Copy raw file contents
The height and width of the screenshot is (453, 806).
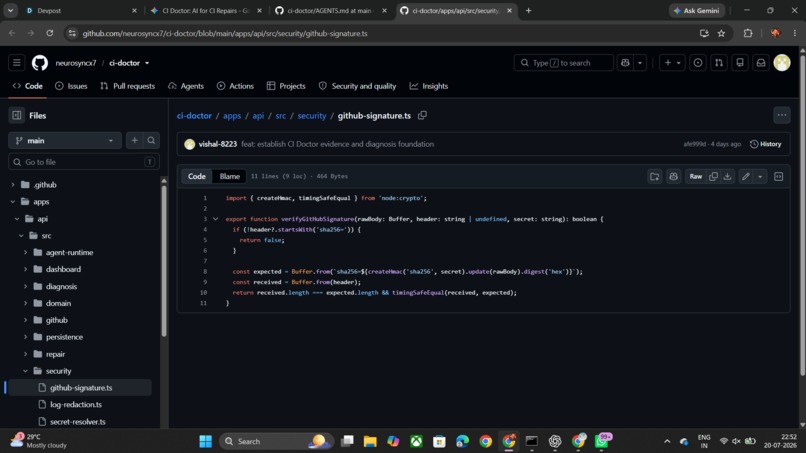point(713,176)
